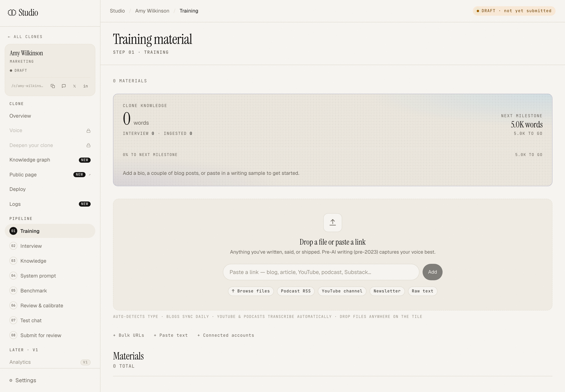565x392 pixels.
Task: Click the DRAFT not yet submitted badge
Action: [514, 11]
